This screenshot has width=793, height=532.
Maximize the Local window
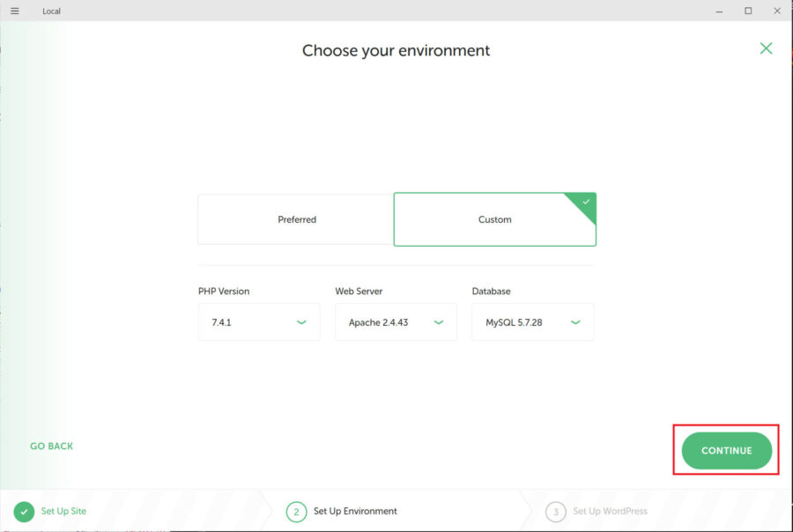[748, 11]
